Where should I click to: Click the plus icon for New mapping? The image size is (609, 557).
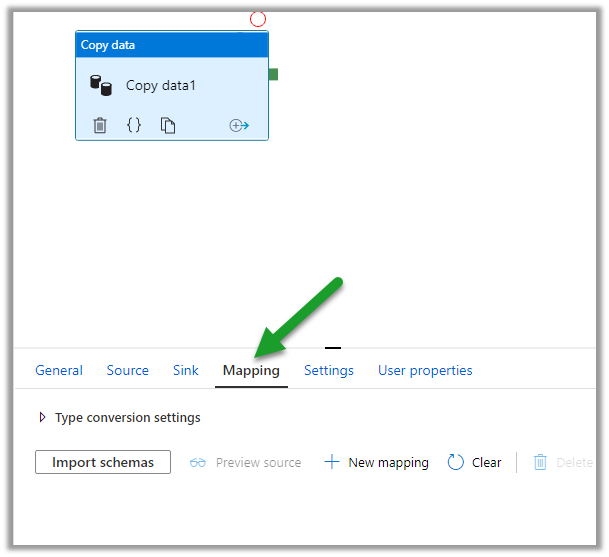coord(332,462)
